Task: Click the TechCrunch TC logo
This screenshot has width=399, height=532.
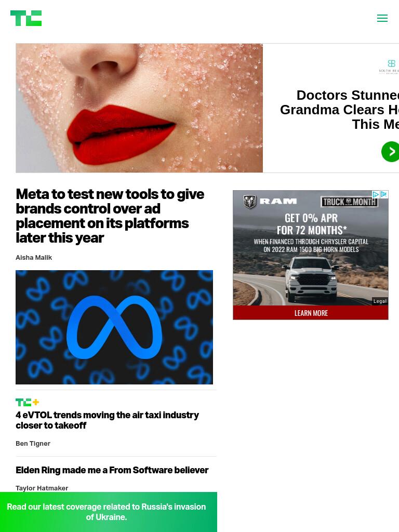Action: 26,18
